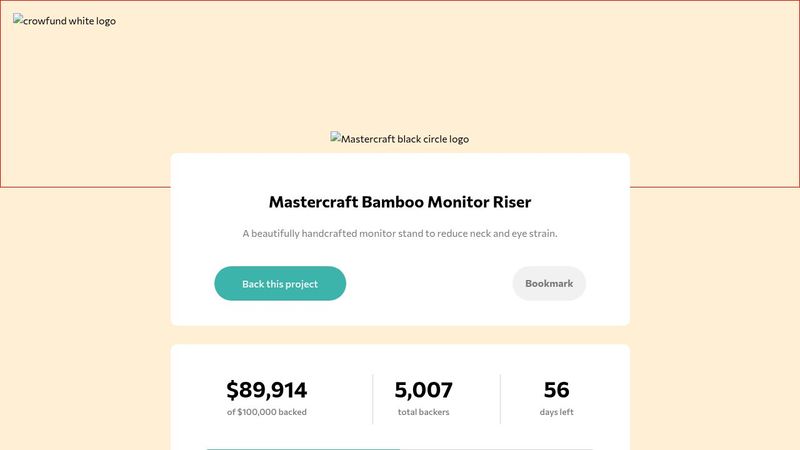The height and width of the screenshot is (450, 800).
Task: Click the Mastercraft black circle logo
Action: point(400,139)
